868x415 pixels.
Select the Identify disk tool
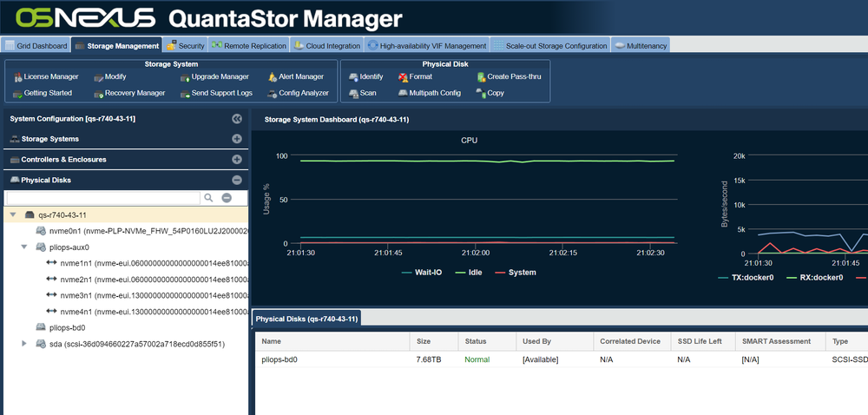click(366, 77)
